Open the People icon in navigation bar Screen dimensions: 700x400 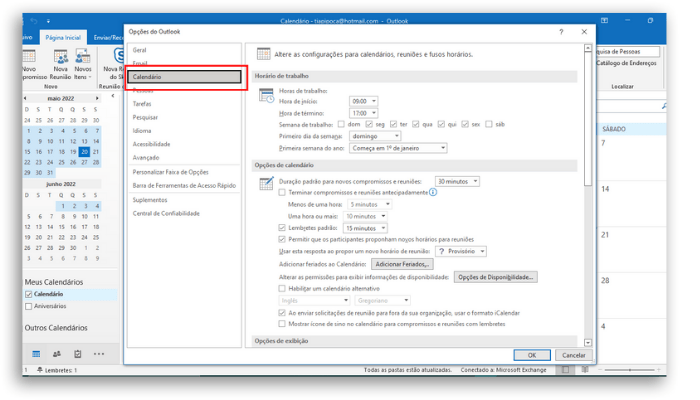[57, 354]
